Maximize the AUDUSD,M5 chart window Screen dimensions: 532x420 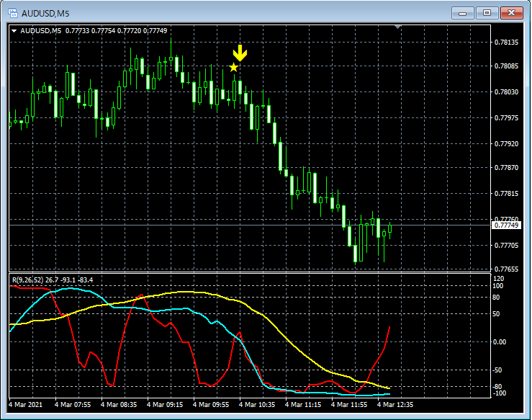point(487,13)
